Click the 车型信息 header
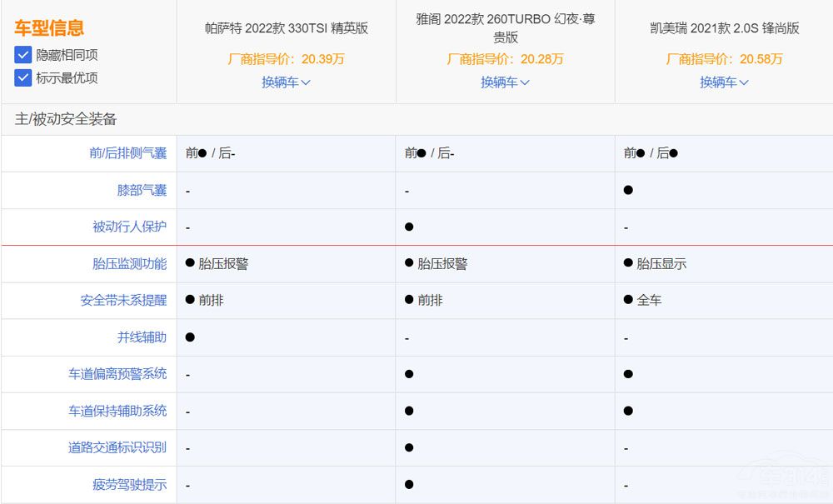Image resolution: width=833 pixels, height=504 pixels. [47, 27]
